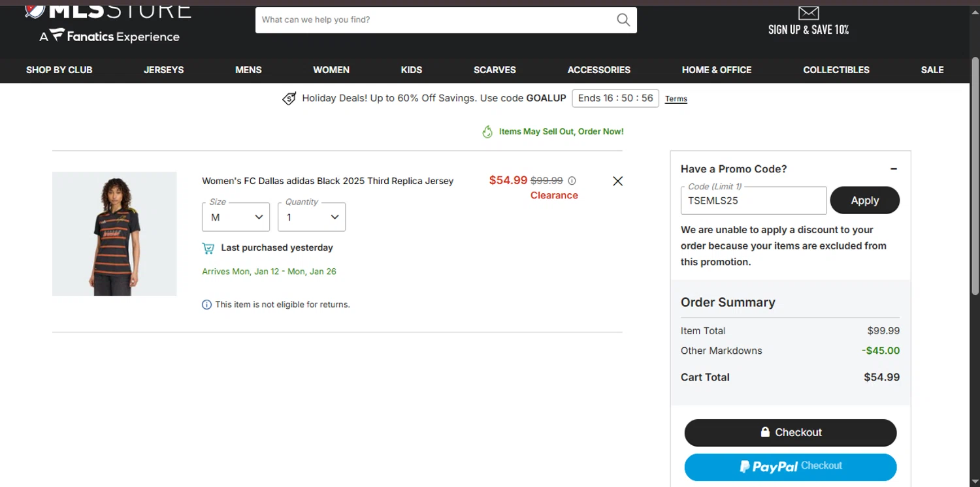Open the Quantity dropdown

312,217
